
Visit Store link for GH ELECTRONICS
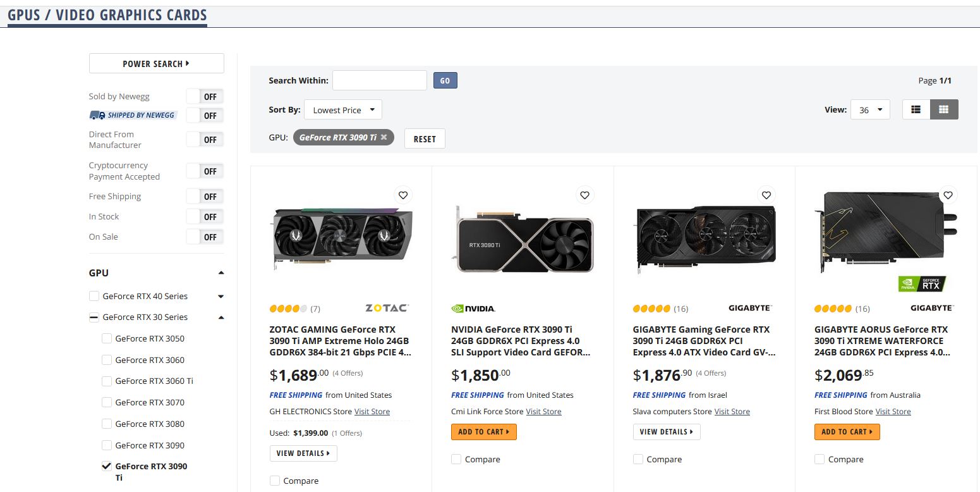[x=372, y=412]
